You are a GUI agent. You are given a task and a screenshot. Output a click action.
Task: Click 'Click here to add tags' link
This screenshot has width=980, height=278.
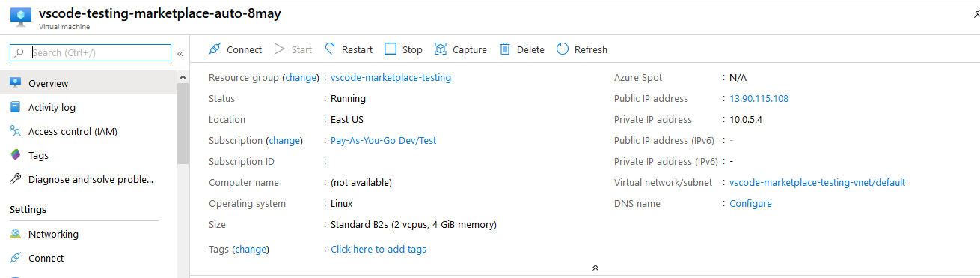tap(379, 249)
